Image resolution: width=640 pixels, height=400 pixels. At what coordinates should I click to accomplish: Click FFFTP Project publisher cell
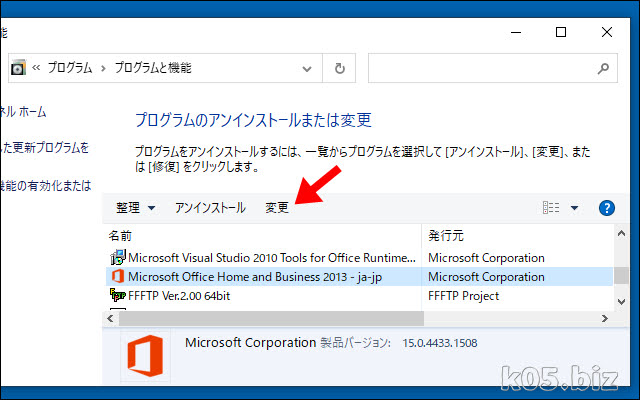(x=463, y=296)
